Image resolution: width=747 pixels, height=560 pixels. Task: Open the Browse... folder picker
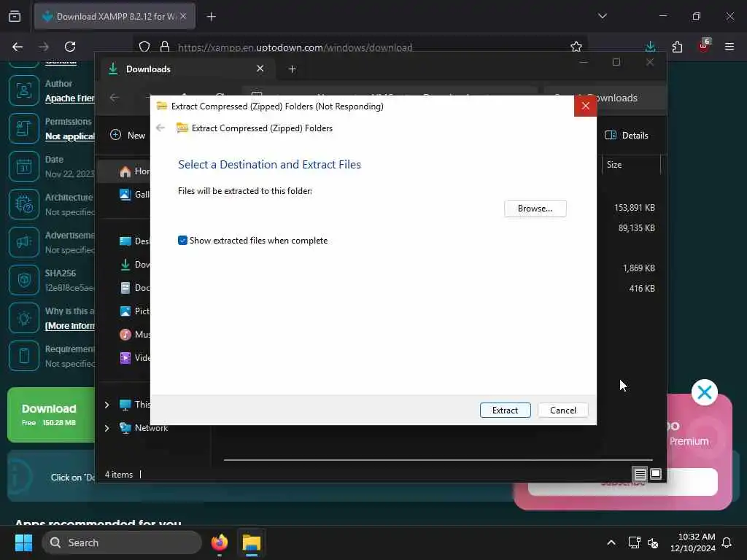point(535,209)
